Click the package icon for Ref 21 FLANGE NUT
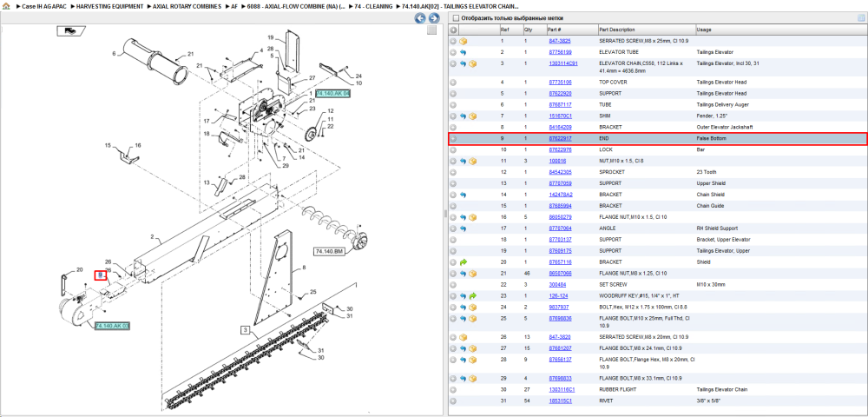 pos(472,273)
